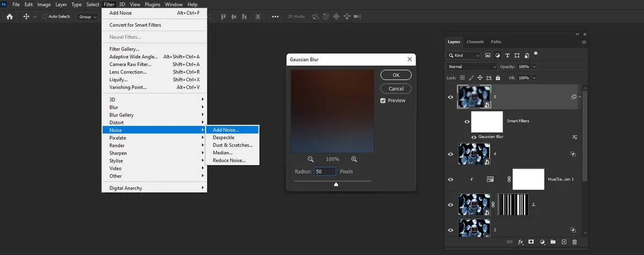Open the Fill dropdown arrow
Screen dimensions: 644x255
click(534, 78)
